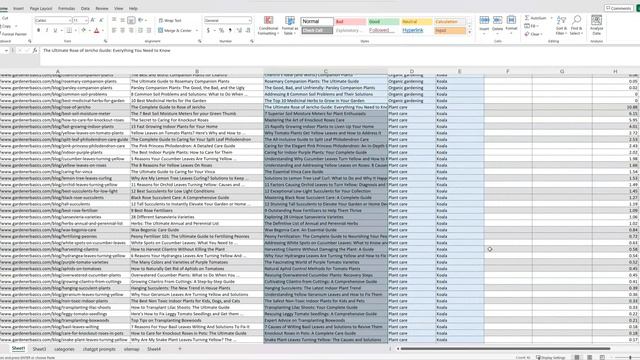The height and width of the screenshot is (360, 640).
Task: Click the Insert cells button
Action: 484,24
